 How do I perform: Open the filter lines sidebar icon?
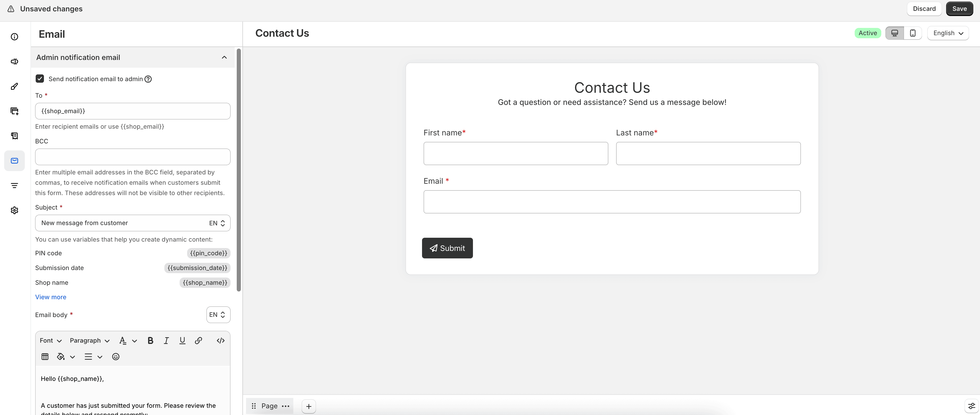[x=14, y=186]
